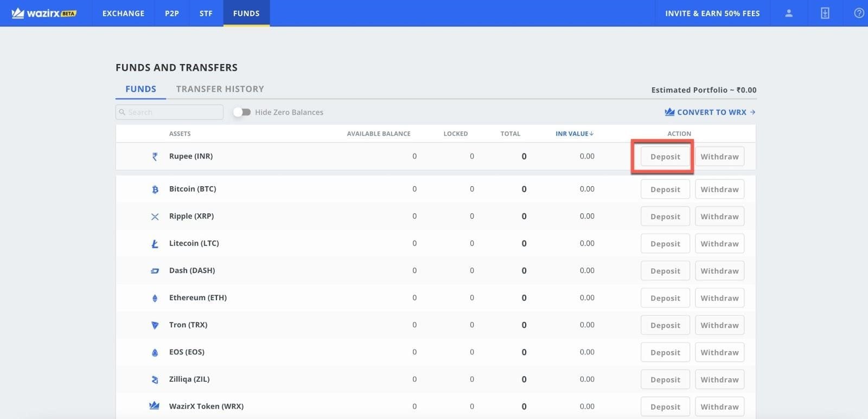Screen dimensions: 868x419
Task: Go to the P2P section
Action: (x=172, y=13)
